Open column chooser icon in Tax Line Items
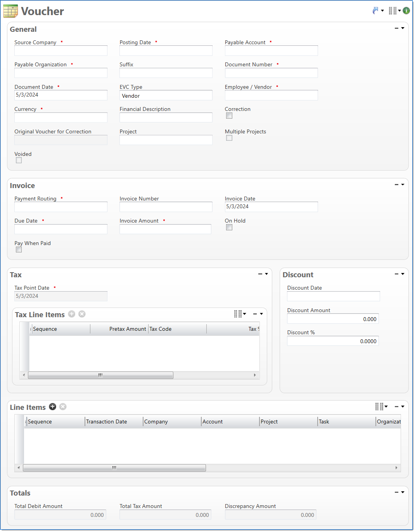Image resolution: width=415 pixels, height=532 pixels. coord(238,314)
